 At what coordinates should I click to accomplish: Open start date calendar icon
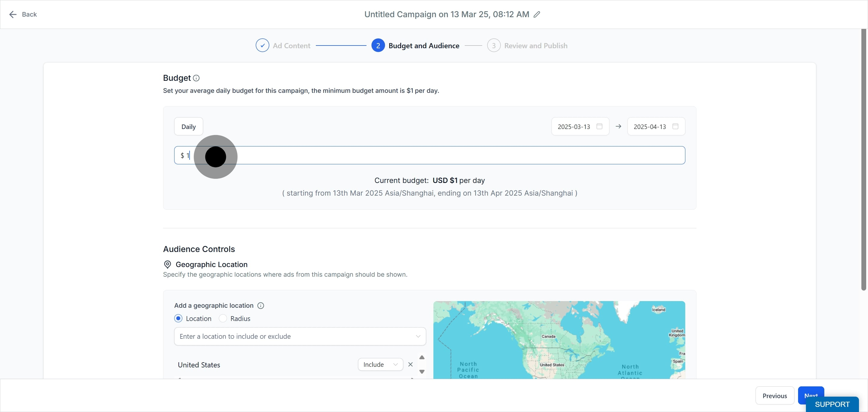pyautogui.click(x=599, y=126)
